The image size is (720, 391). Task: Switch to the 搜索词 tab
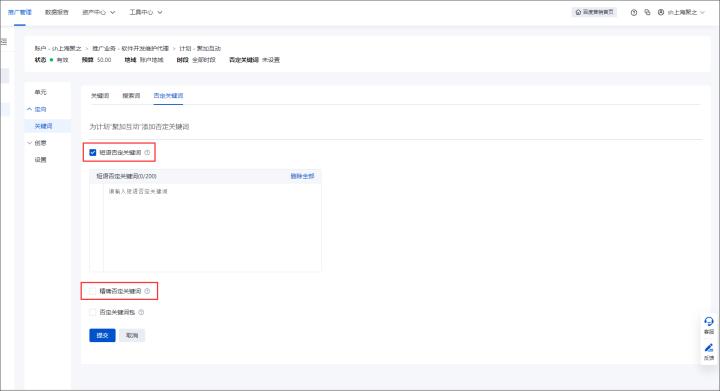coord(131,95)
